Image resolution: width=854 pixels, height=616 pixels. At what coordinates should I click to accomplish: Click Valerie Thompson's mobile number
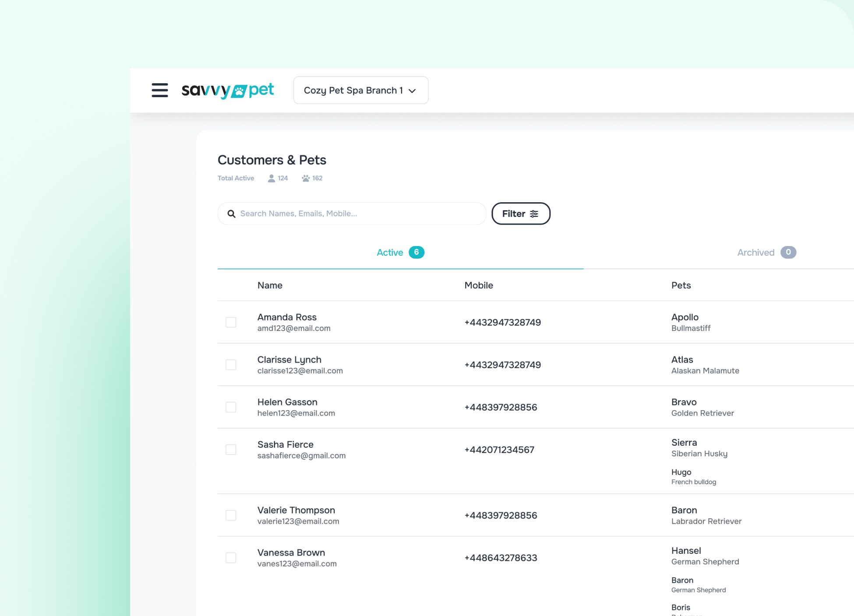click(x=501, y=516)
